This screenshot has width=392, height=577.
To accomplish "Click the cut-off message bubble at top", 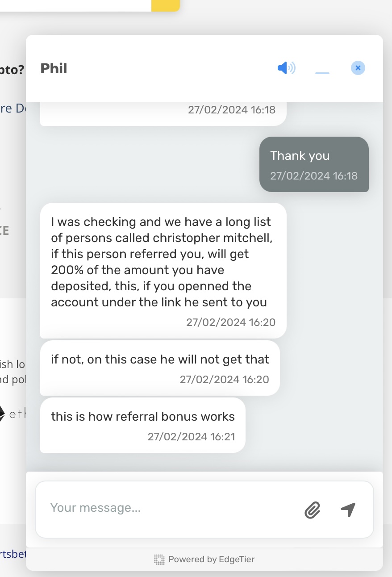I will [163, 114].
